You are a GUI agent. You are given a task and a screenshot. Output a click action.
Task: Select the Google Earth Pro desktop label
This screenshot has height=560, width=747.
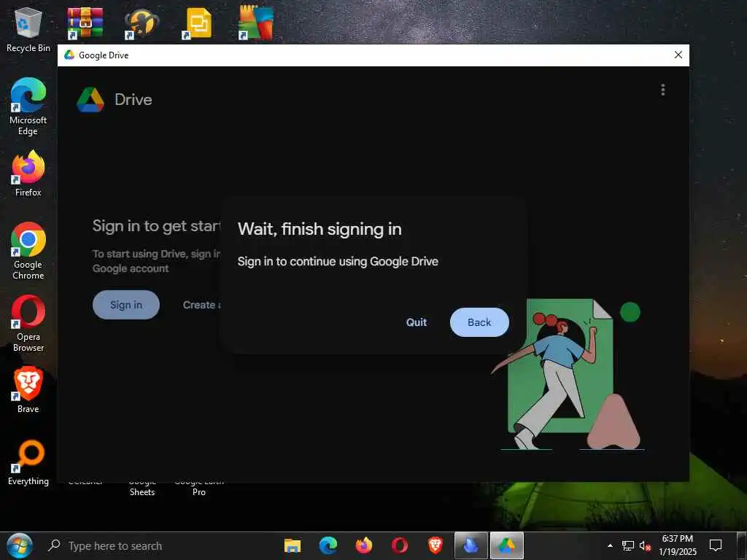click(x=199, y=488)
